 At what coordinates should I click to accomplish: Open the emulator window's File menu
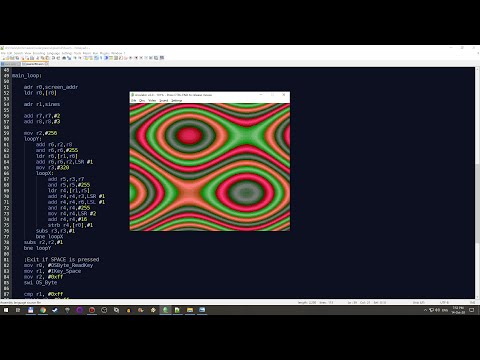(x=133, y=100)
